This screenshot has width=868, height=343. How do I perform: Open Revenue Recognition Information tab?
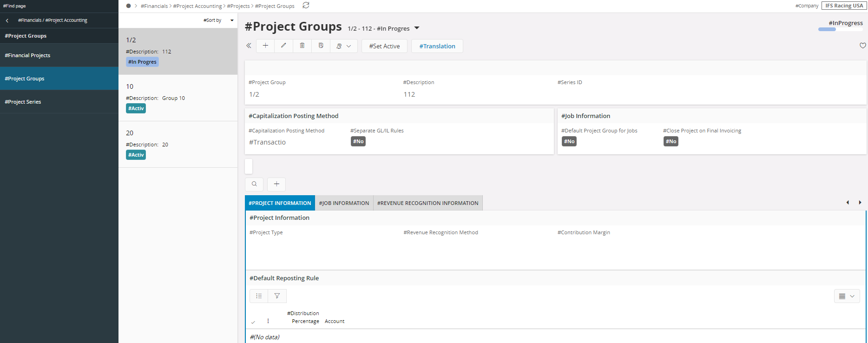coord(427,203)
